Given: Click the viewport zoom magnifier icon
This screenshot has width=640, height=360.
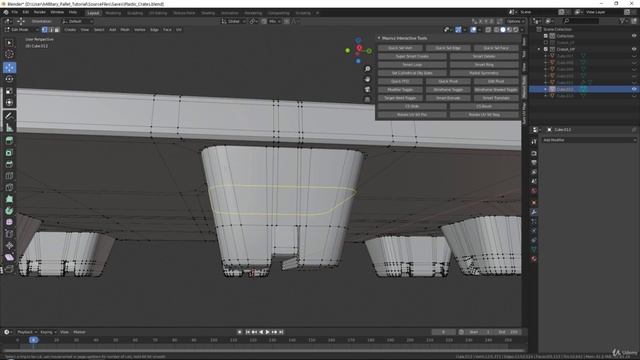Looking at the screenshot, I should click(x=367, y=69).
